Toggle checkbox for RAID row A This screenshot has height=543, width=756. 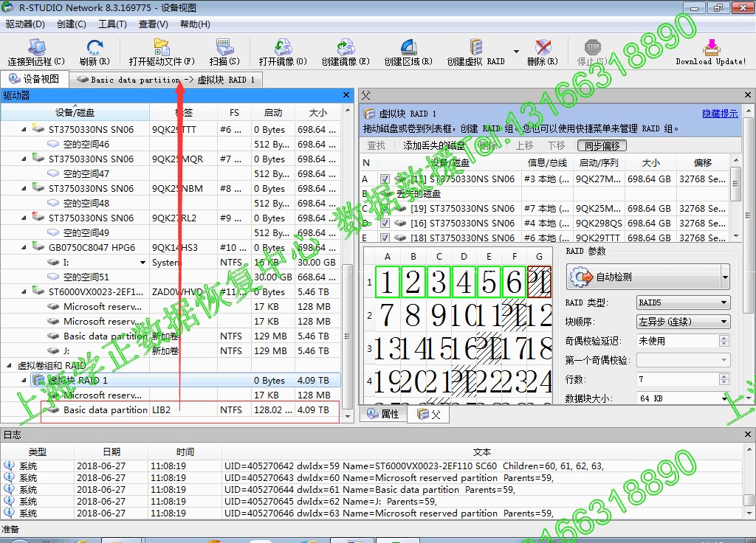pos(385,179)
